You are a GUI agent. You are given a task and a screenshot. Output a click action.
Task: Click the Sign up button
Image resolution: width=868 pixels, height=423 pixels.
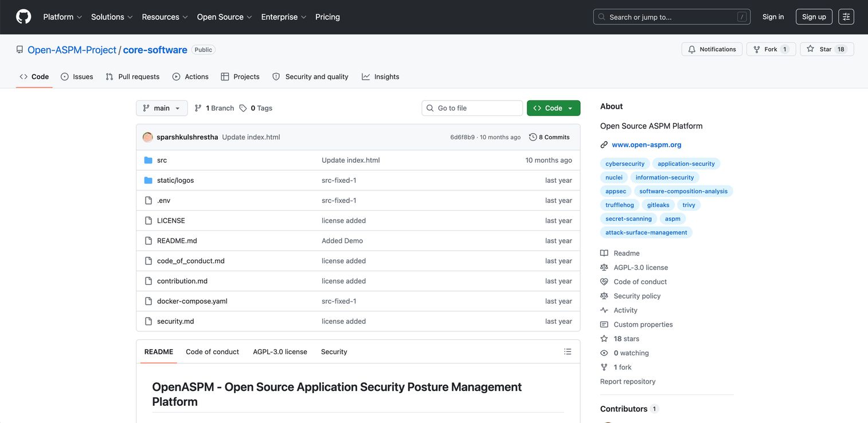[814, 17]
